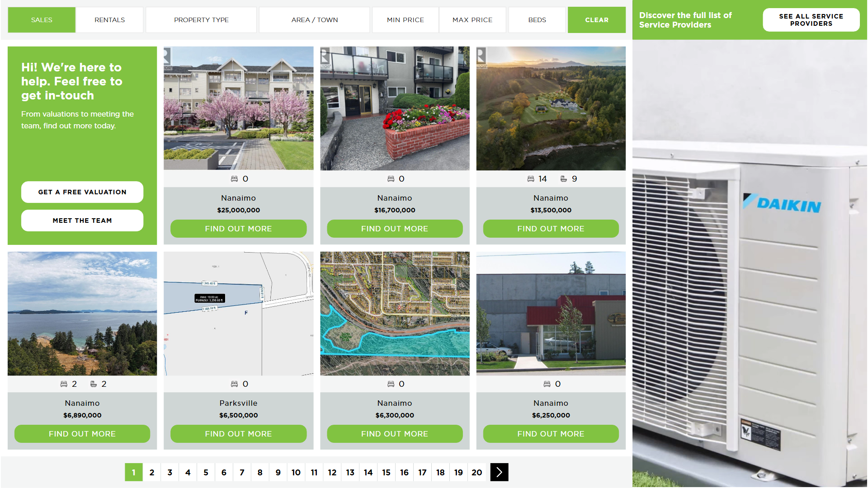This screenshot has height=488, width=868.
Task: Click the next page arrow icon
Action: click(x=499, y=472)
